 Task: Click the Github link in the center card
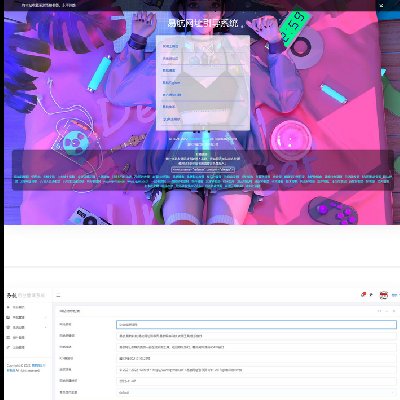pyautogui.click(x=171, y=83)
